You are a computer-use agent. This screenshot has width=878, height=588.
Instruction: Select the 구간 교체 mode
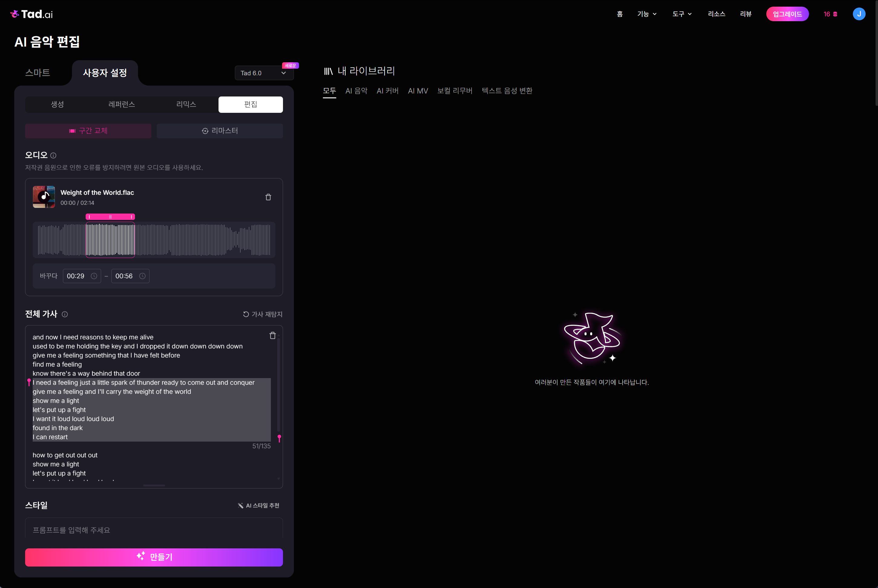[88, 131]
